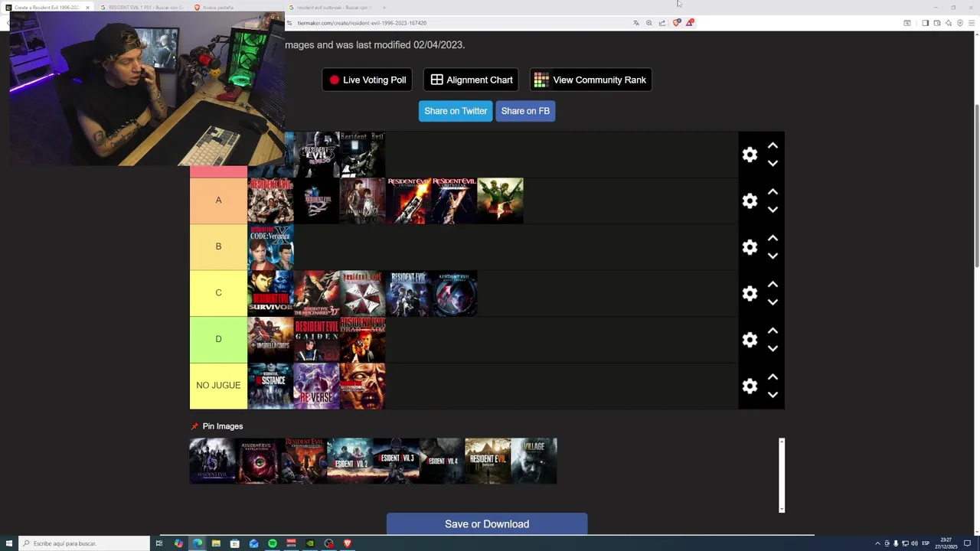View Community Rank
Viewport: 980px width, 551px height.
(x=591, y=80)
